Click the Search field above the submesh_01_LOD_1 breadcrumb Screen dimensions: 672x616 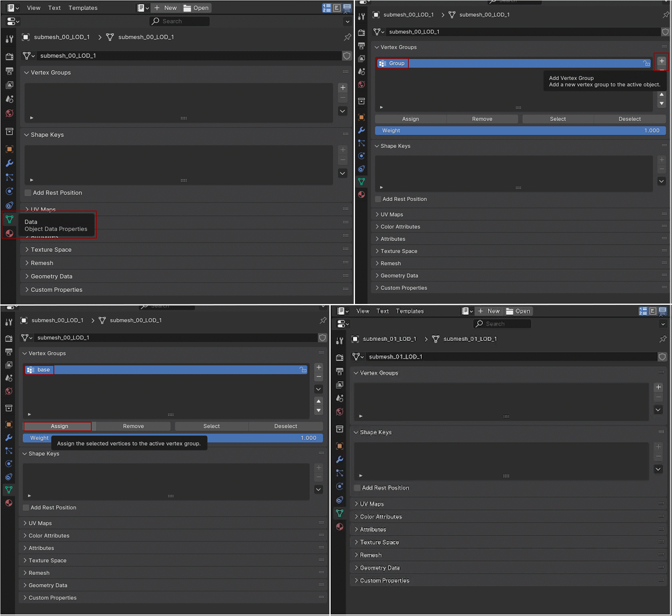502,324
